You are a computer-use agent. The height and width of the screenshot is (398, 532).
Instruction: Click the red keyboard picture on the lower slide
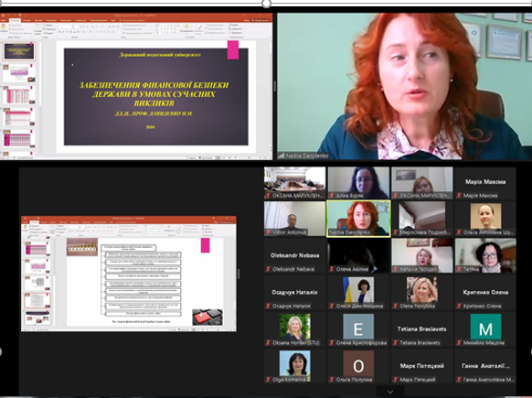(x=207, y=317)
